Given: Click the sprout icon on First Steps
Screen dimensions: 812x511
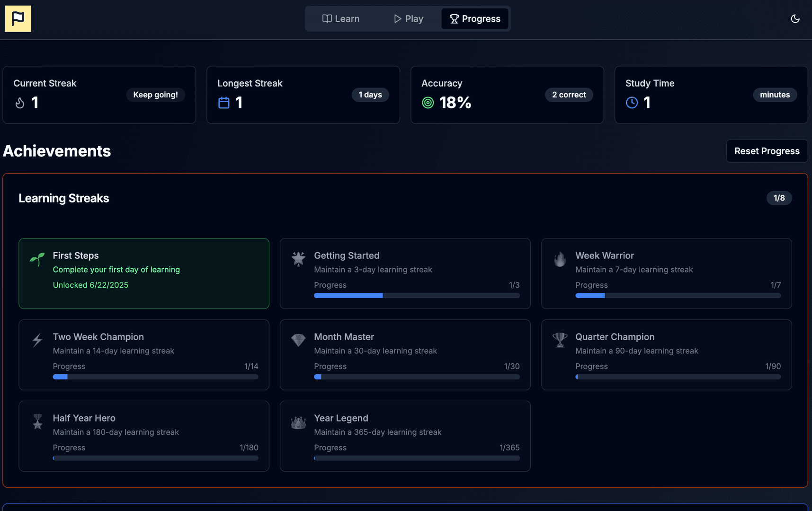Looking at the screenshot, I should (37, 259).
